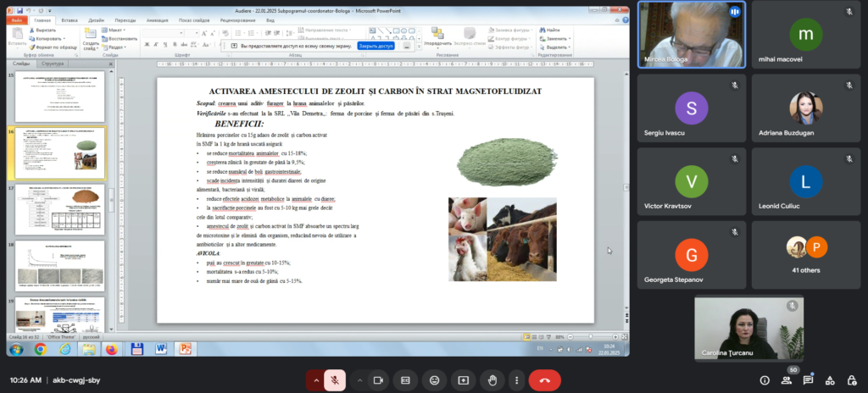Screen dimensions: 868x393
Task: Raise hand in the meeting
Action: click(x=492, y=380)
